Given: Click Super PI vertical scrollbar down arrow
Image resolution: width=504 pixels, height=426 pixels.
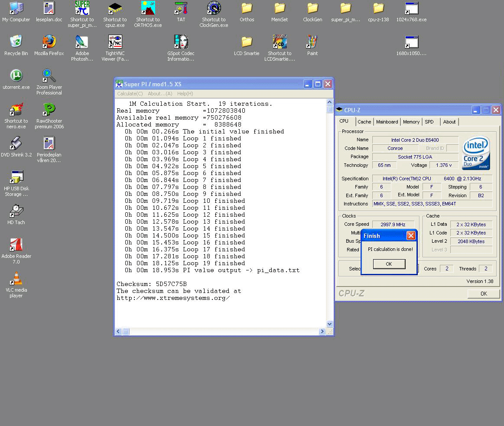Looking at the screenshot, I should 329,324.
